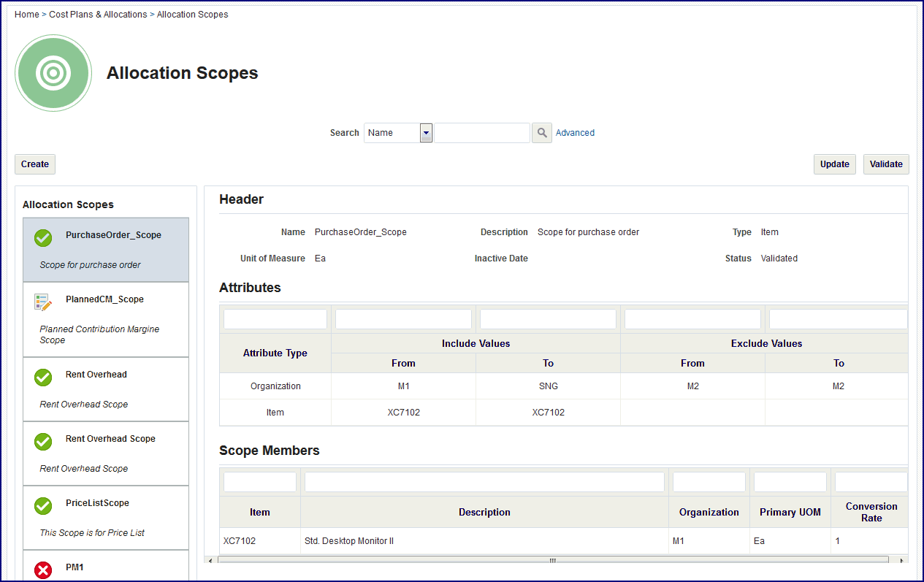Click the Description column header in Scope Members
This screenshot has width=924, height=582.
[484, 512]
